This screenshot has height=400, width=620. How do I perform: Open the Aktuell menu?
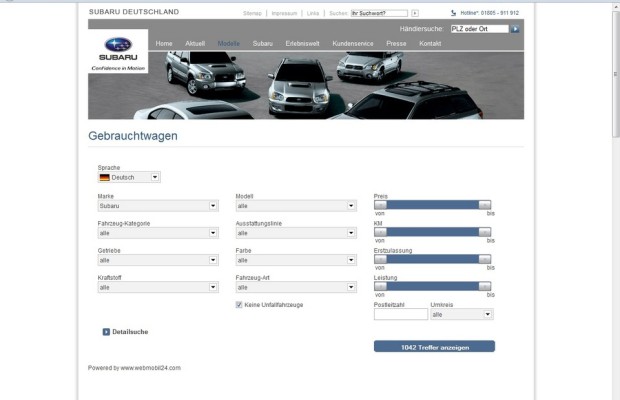195,43
